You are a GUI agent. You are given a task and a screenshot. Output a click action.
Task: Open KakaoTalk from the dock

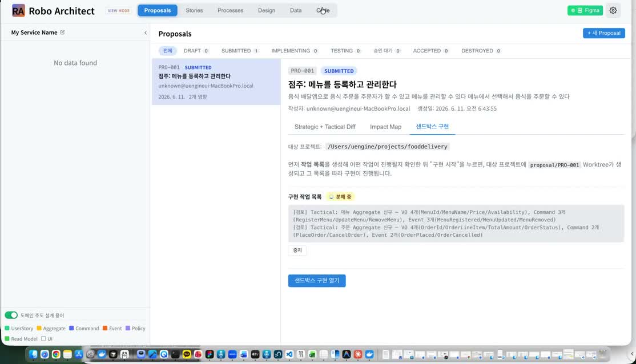[187, 354]
